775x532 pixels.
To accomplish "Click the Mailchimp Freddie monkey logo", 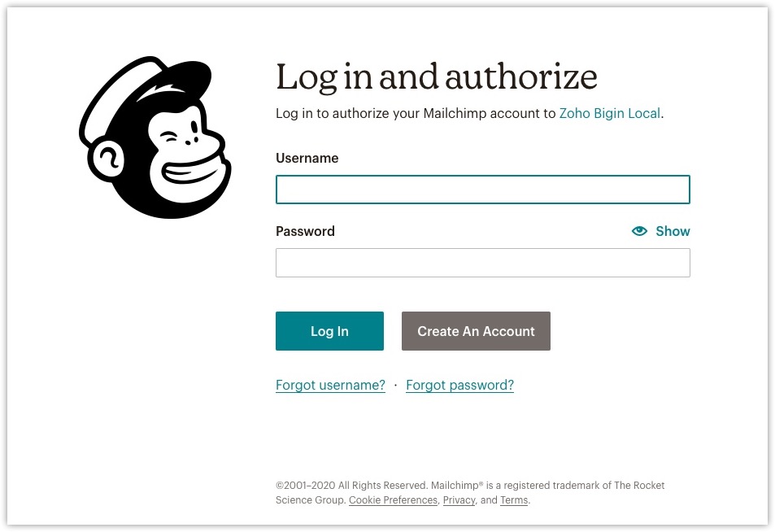I will [x=155, y=137].
